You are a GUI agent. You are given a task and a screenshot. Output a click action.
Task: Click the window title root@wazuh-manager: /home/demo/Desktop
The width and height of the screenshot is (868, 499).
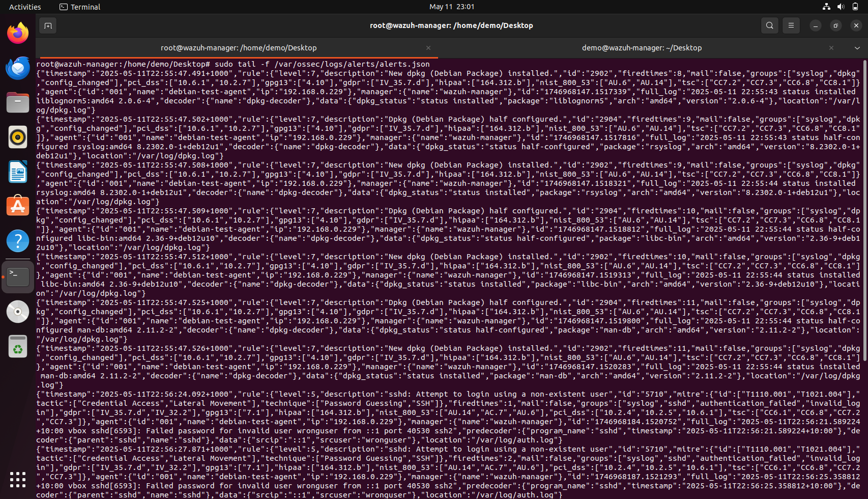pos(451,25)
